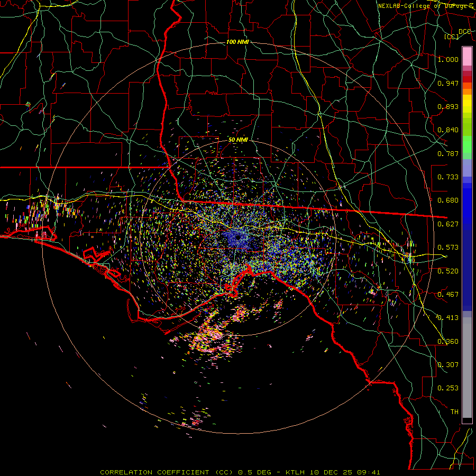The height and width of the screenshot is (476, 476).
Task: Click the NEXLAB-College of DuPage credit text
Action: point(426,6)
